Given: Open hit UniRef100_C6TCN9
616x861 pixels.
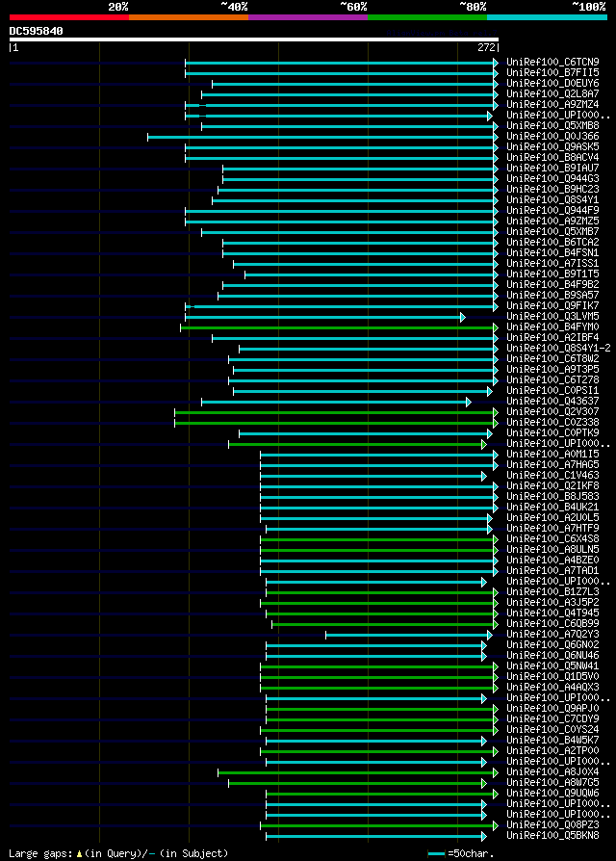Looking at the screenshot, I should click(552, 62).
